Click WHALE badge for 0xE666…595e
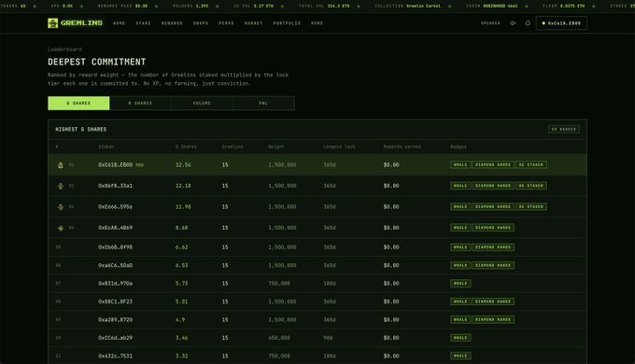 pos(460,207)
